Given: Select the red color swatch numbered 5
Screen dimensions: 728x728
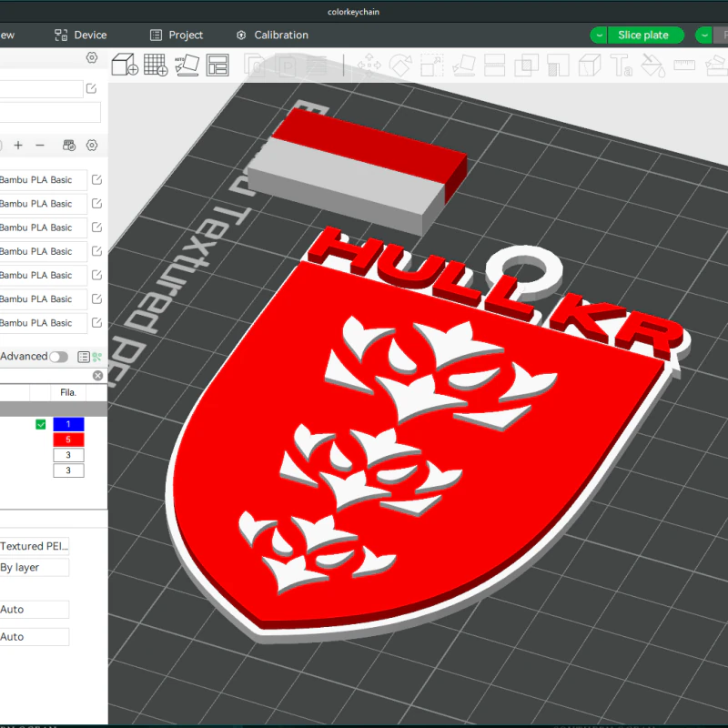Looking at the screenshot, I should pos(68,439).
